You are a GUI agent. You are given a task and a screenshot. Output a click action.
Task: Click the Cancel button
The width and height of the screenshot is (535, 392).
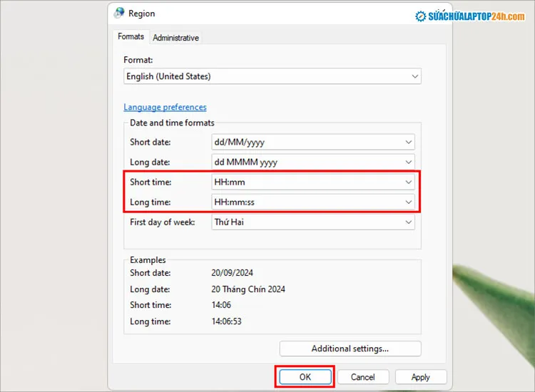[x=362, y=377]
